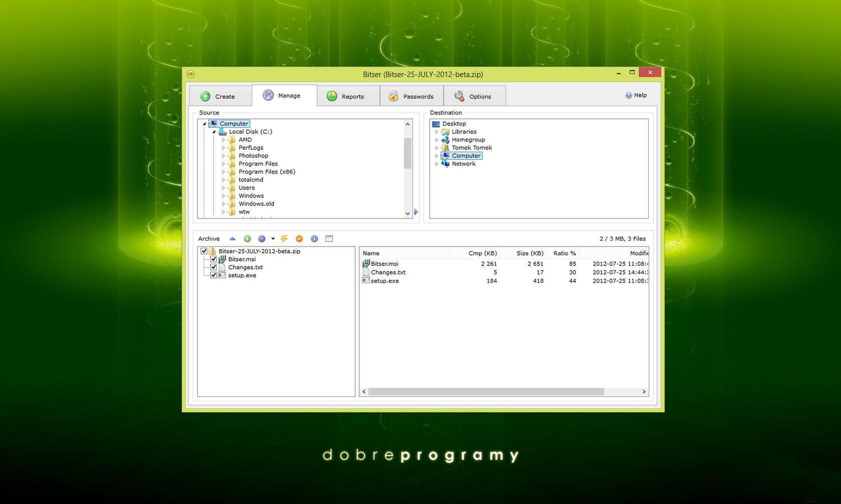Click the file list scroll left arrow
This screenshot has width=841, height=504.
click(364, 391)
